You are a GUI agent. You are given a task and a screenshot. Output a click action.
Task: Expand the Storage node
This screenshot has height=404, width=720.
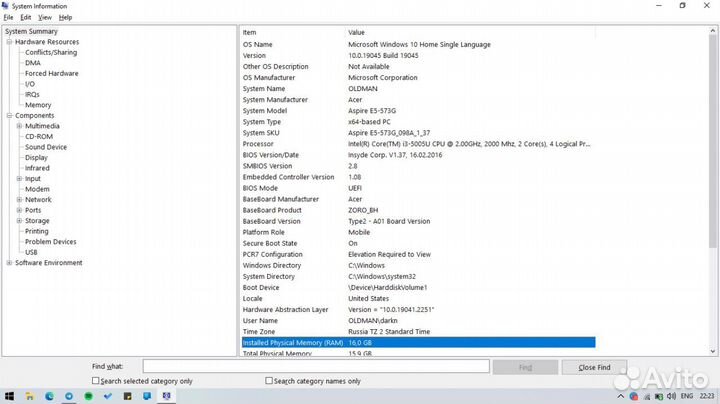(19, 221)
